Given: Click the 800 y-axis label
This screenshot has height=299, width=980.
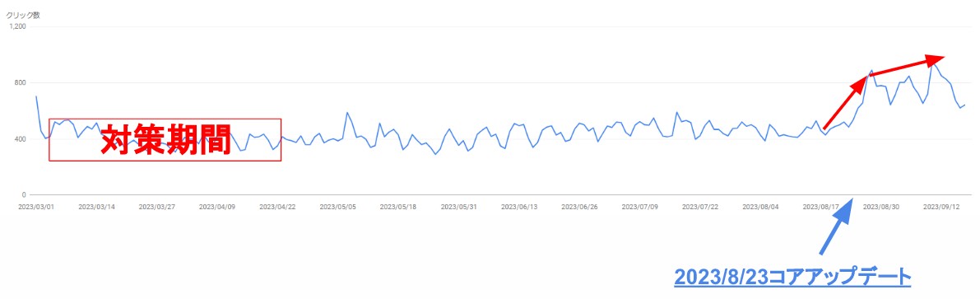Looking at the screenshot, I should pyautogui.click(x=21, y=83).
